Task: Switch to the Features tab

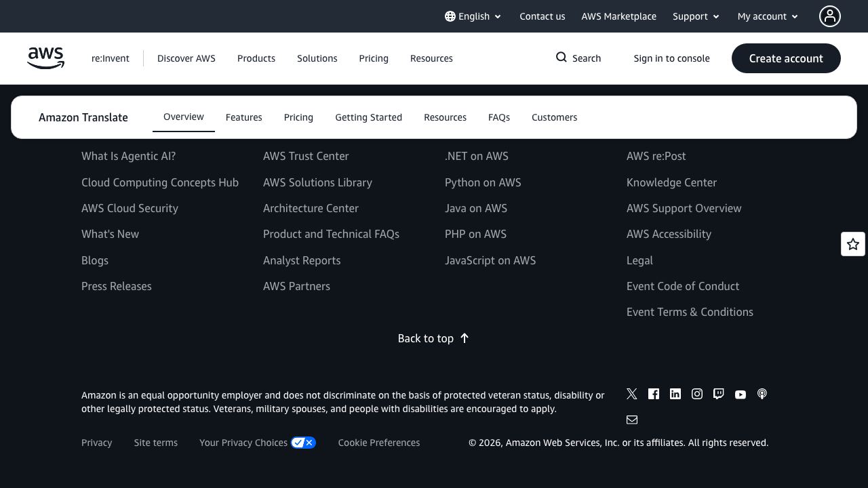Action: tap(244, 117)
